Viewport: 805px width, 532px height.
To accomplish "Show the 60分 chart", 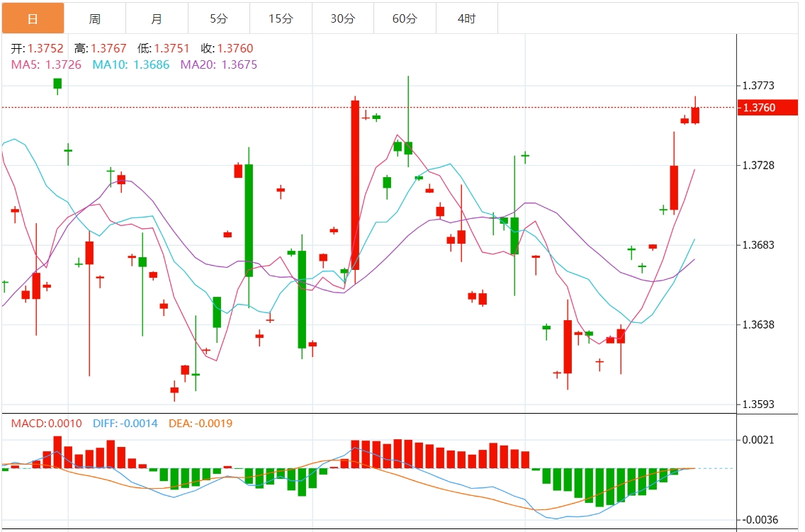I will coord(405,18).
